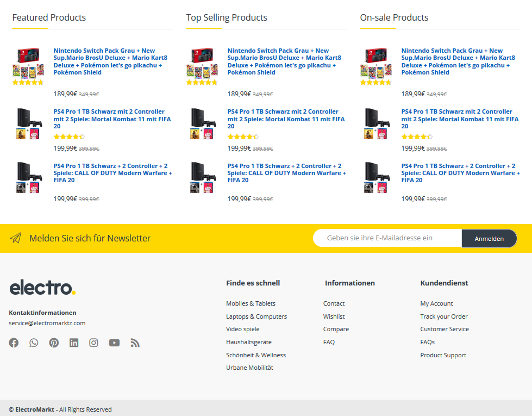Click the electro footer logo
The image size is (532, 416).
(42, 287)
